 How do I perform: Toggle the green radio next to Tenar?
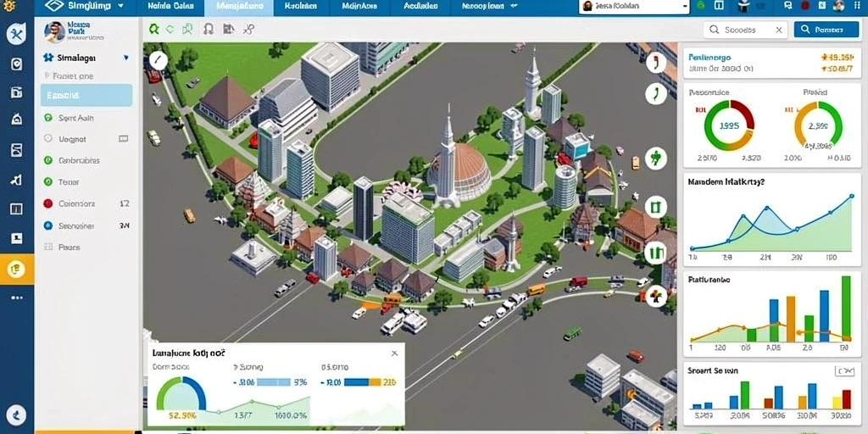tap(47, 181)
